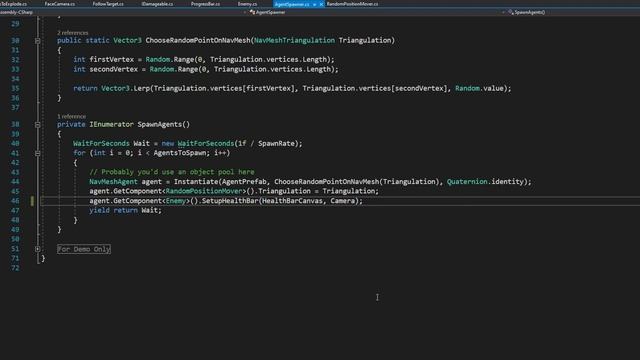Switch to the IDamageable.cs tab
The width and height of the screenshot is (640, 360).
point(157,4)
